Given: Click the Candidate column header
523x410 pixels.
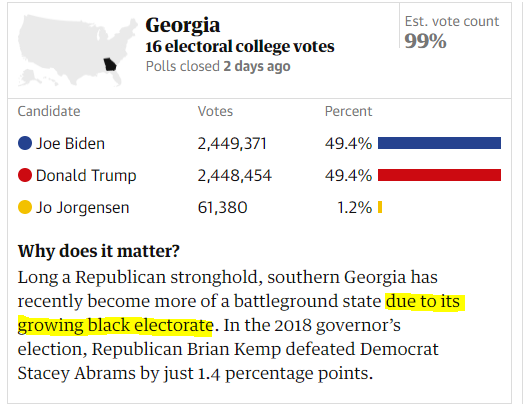Looking at the screenshot, I should pos(49,111).
